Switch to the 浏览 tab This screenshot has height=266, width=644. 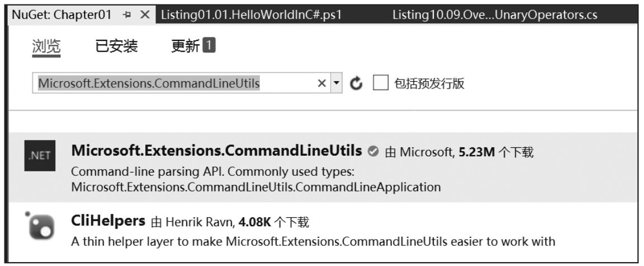tap(45, 46)
